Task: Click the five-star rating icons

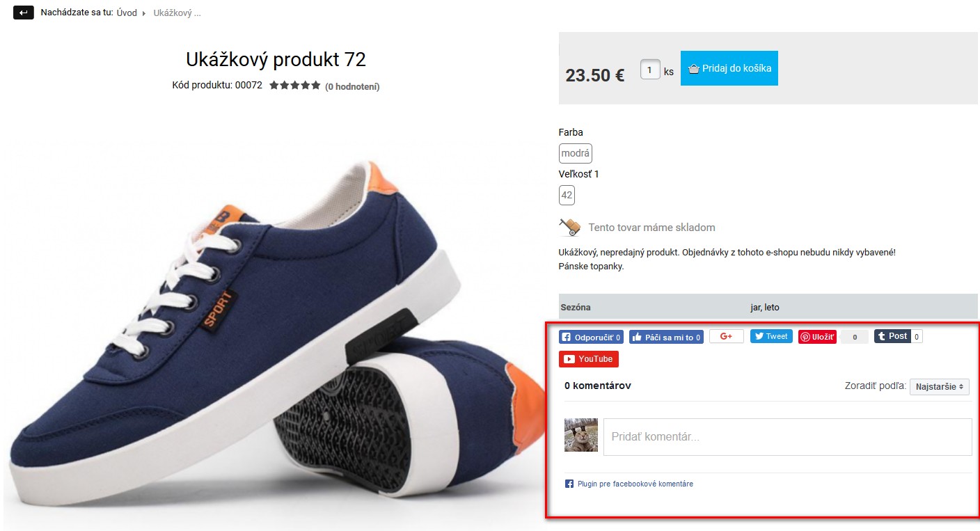Action: [295, 86]
